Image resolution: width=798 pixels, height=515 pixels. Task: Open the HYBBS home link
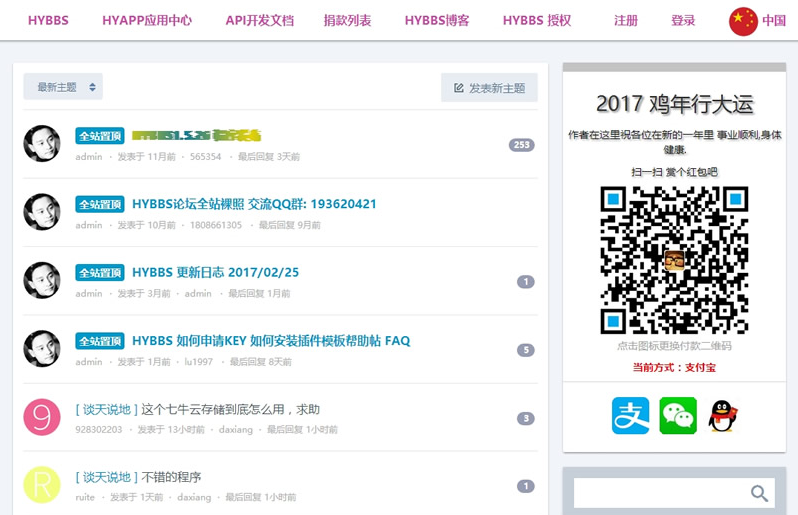48,20
